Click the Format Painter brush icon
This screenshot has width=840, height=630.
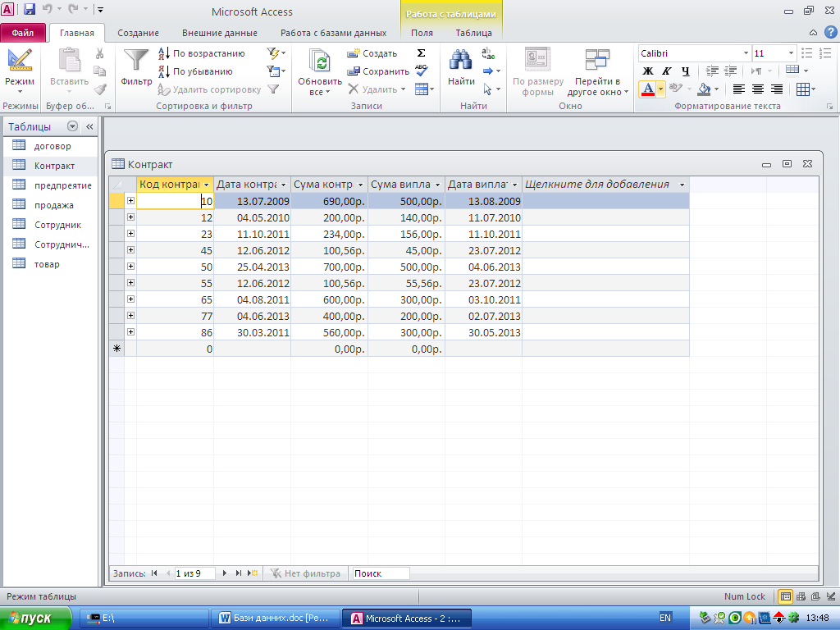tap(99, 89)
